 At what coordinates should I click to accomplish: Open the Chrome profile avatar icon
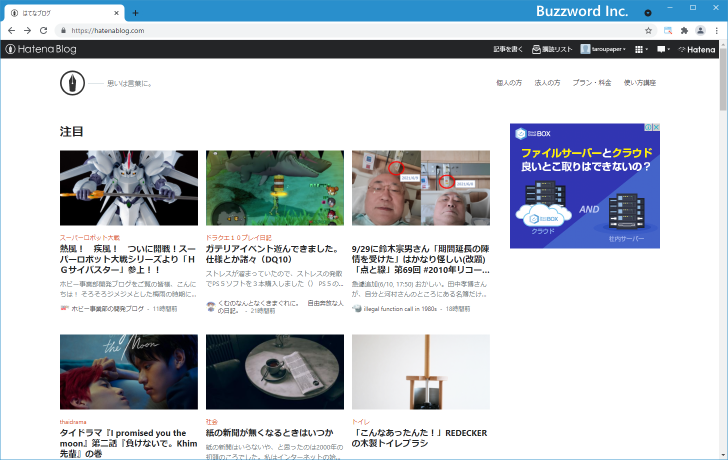click(700, 31)
